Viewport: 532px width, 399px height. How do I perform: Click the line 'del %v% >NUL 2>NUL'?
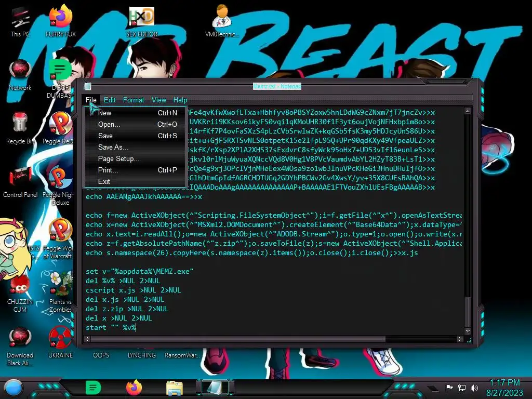(123, 281)
